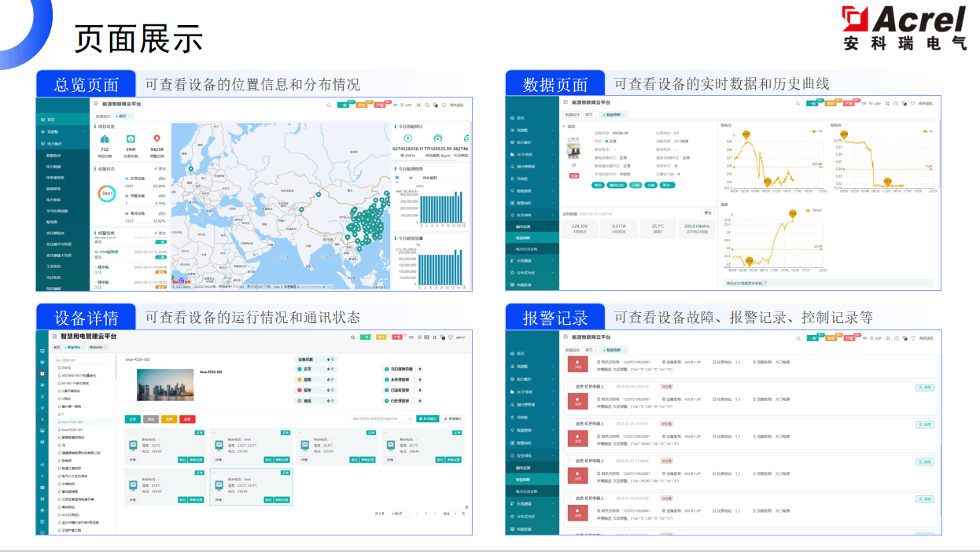Screen dimensions: 980x552
Task: Toggle Ua legend on voltage chart
Action: [x=816, y=131]
